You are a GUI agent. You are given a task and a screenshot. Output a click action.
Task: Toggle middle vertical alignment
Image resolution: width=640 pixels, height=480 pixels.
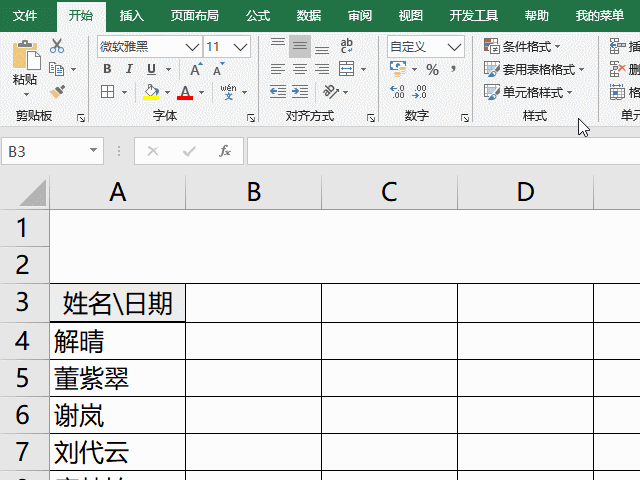(x=300, y=46)
